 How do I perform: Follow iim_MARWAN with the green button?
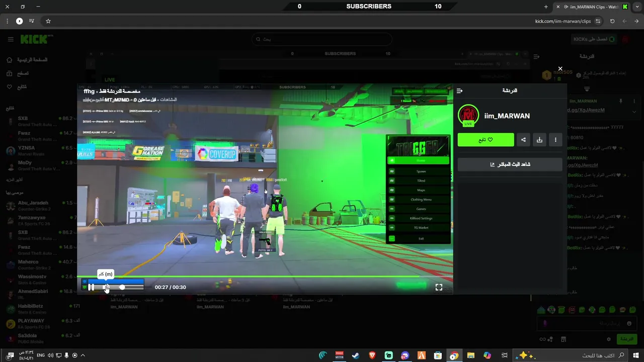(x=486, y=140)
